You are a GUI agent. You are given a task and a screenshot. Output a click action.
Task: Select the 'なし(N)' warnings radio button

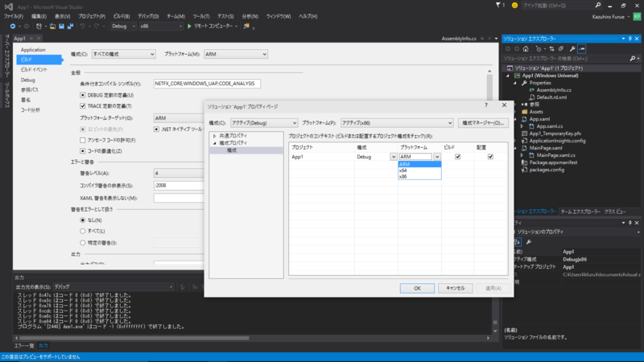83,220
